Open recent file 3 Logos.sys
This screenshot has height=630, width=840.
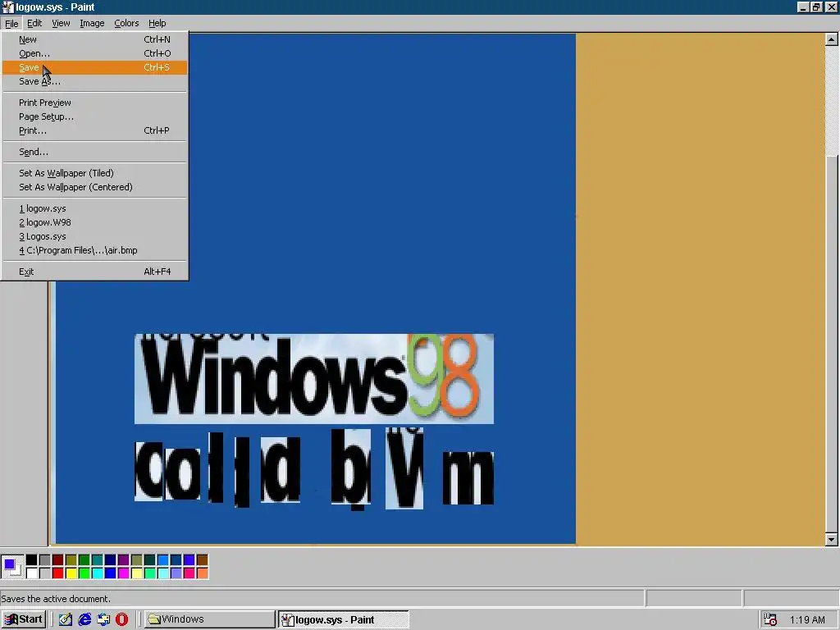95,235
